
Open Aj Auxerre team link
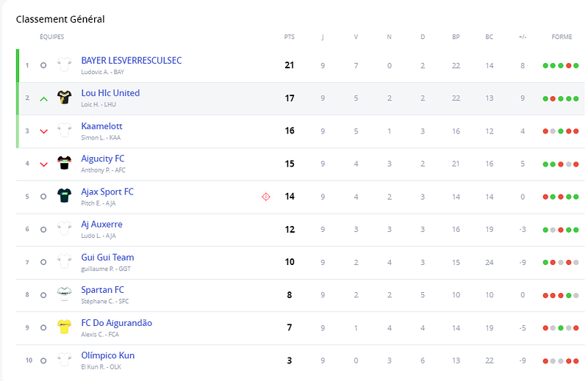[x=101, y=224]
